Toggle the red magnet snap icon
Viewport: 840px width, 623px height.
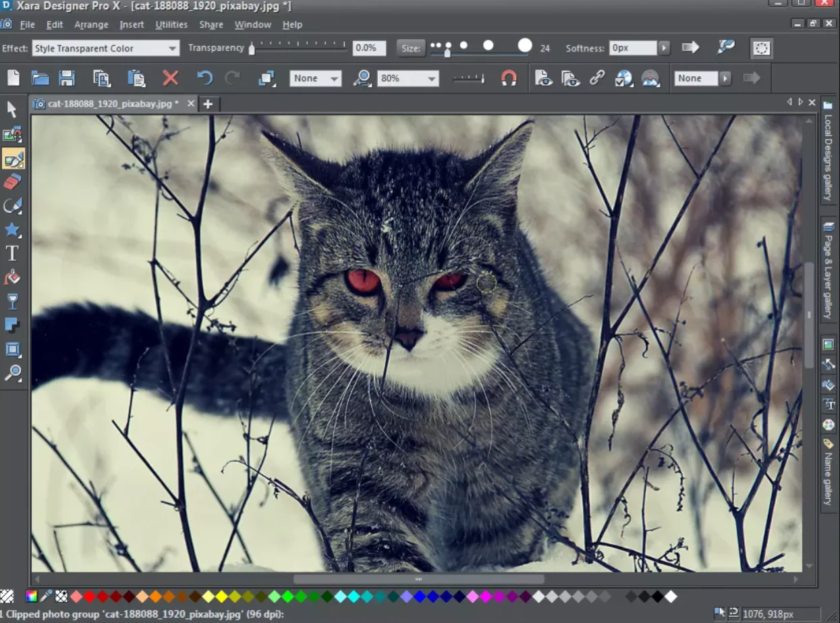tap(509, 78)
